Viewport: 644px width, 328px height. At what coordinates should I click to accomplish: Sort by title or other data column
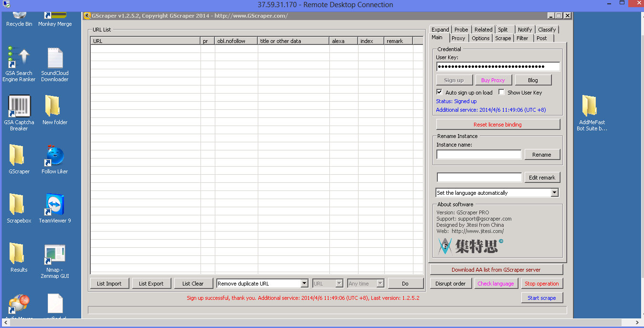293,41
